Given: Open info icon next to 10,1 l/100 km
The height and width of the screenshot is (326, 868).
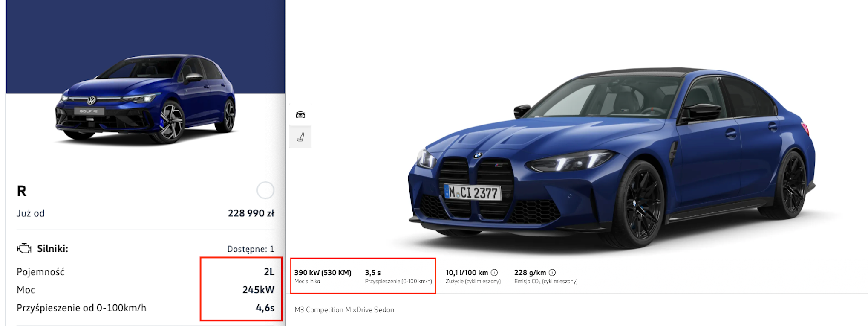Looking at the screenshot, I should pyautogui.click(x=494, y=272).
